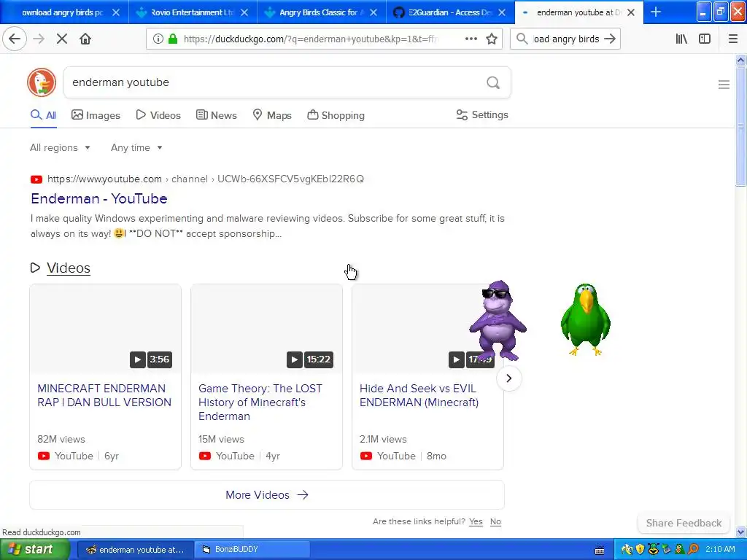Stop loading the page
The width and height of the screenshot is (747, 560).
pos(62,39)
